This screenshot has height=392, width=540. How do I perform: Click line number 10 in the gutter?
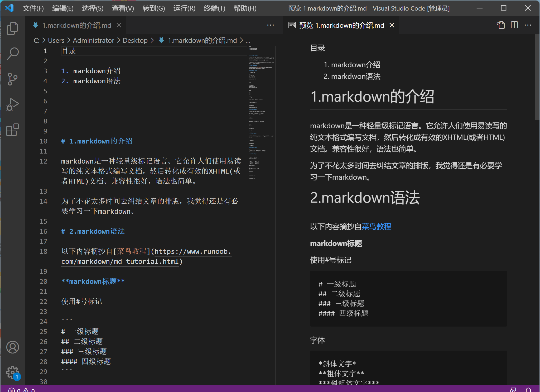click(x=44, y=141)
